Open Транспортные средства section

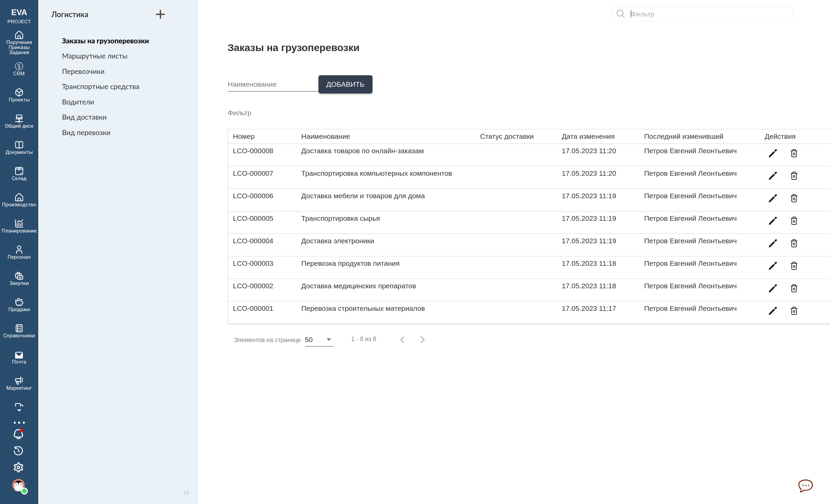coord(100,87)
